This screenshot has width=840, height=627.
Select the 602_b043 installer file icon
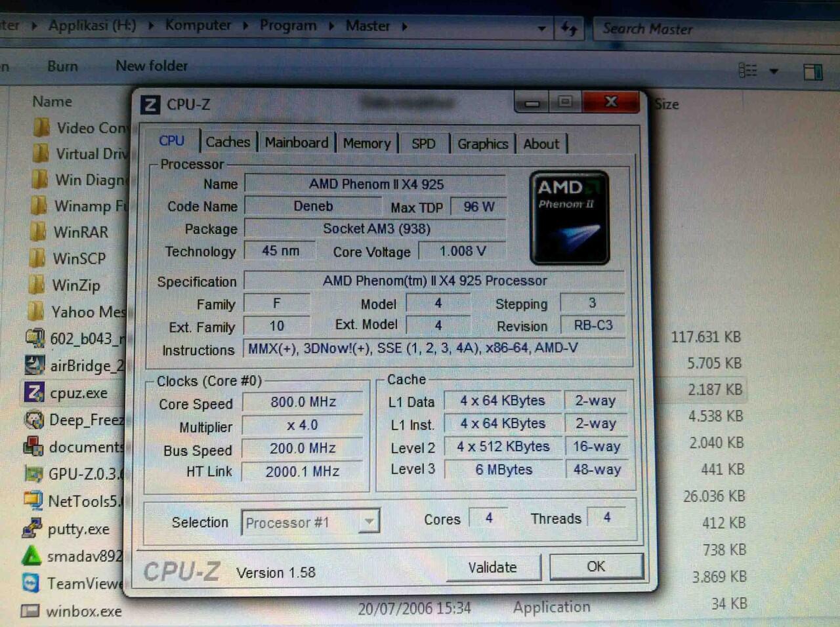(x=35, y=338)
